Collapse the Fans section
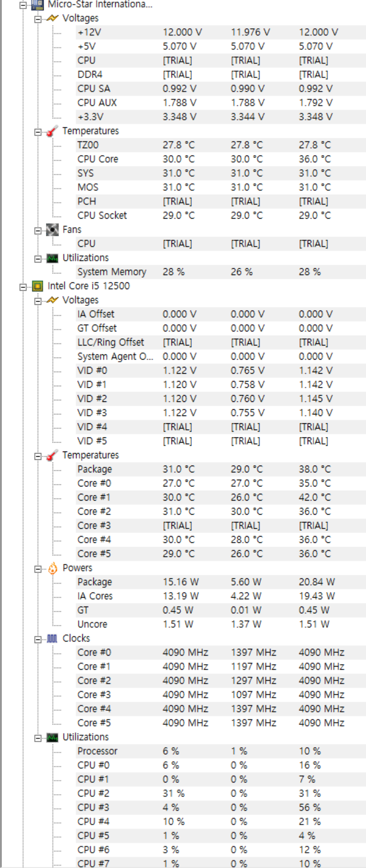 point(38,230)
